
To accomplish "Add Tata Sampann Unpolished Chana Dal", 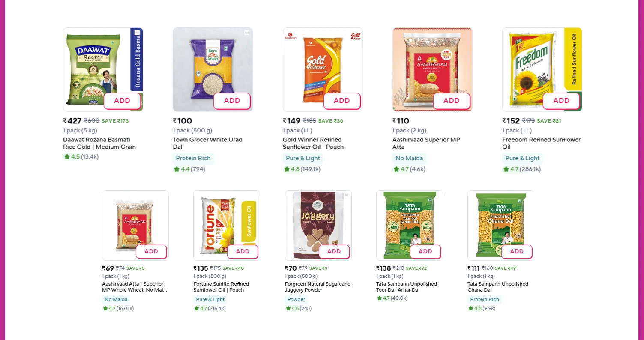I will click(517, 252).
